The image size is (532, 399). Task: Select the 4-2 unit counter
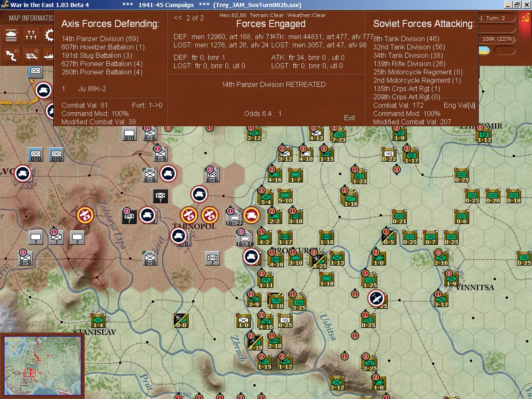264,237
